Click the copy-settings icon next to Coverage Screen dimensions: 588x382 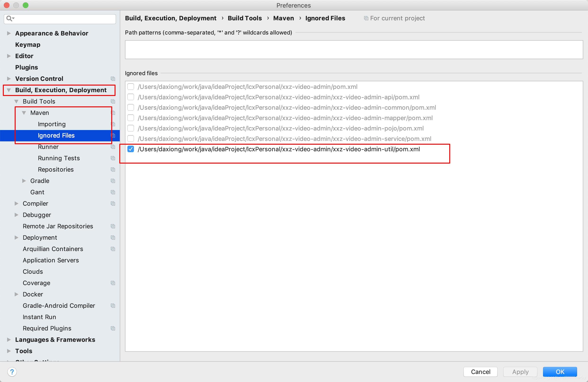[113, 283]
